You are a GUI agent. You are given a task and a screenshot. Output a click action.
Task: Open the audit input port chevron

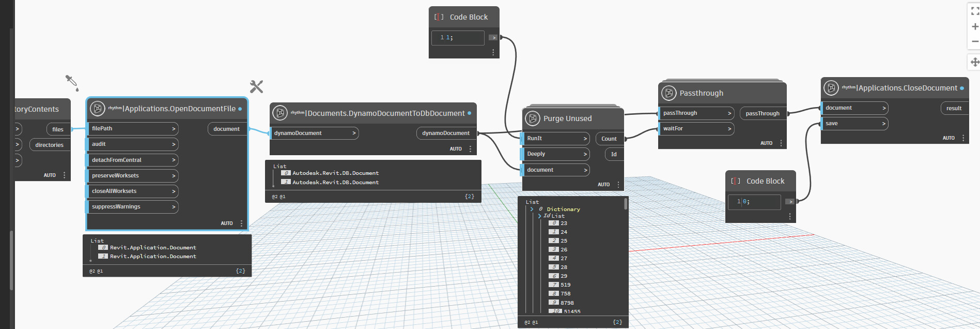(x=174, y=144)
